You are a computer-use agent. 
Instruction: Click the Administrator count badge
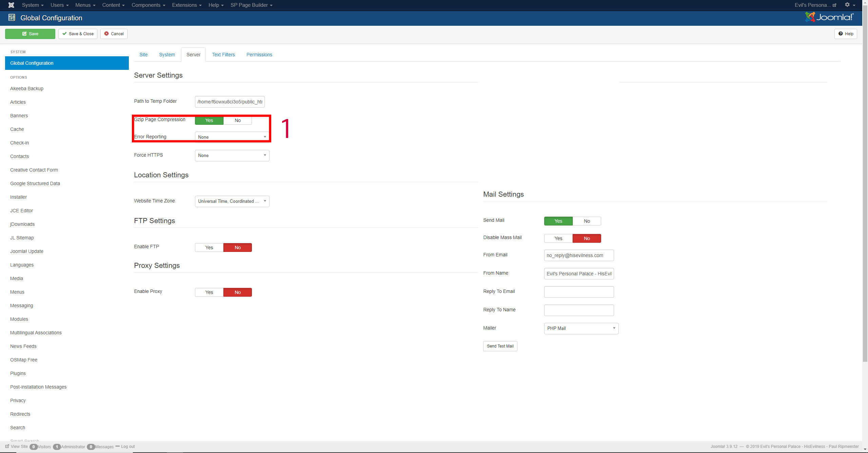coord(57,447)
